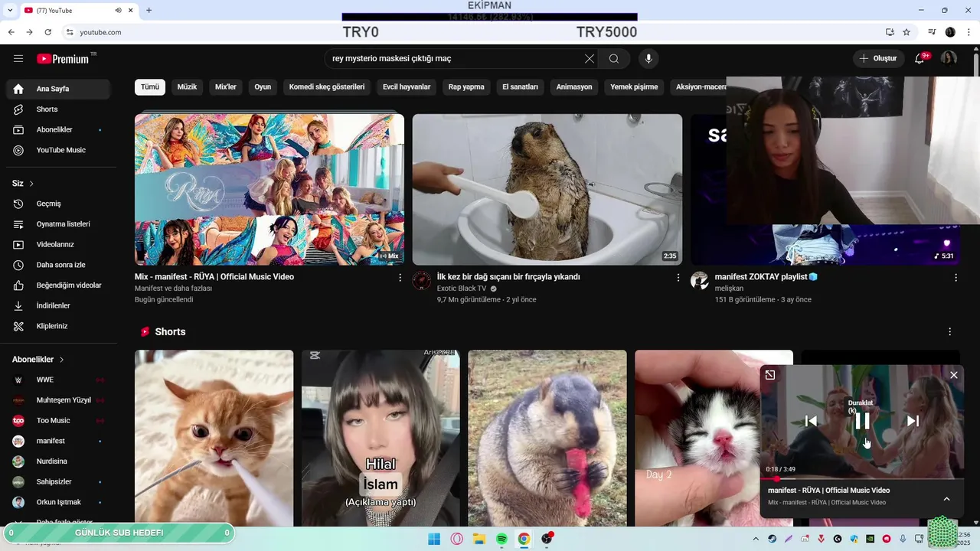Open the manifest channel in sidebar

[x=58, y=441]
